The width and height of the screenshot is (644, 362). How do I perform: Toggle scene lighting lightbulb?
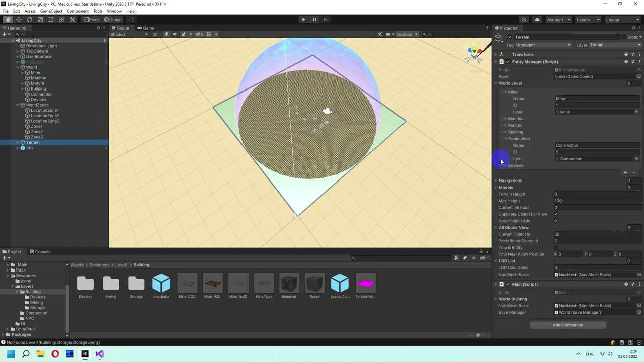point(167,34)
